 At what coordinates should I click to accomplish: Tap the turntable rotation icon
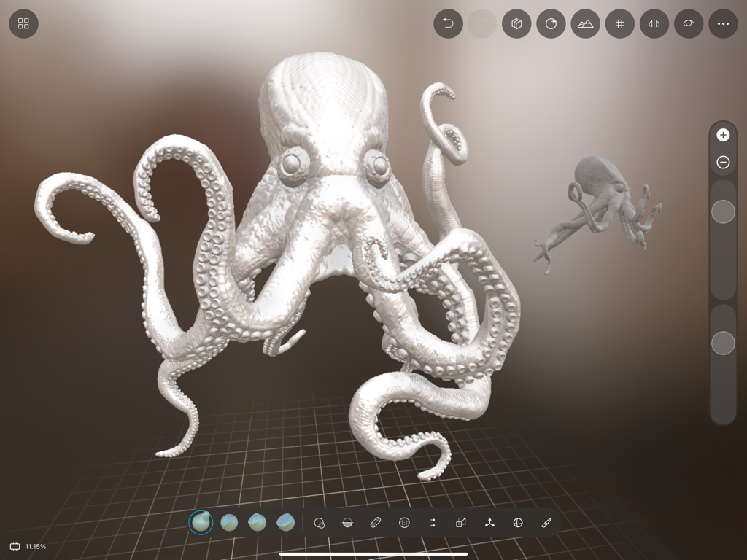point(551,23)
